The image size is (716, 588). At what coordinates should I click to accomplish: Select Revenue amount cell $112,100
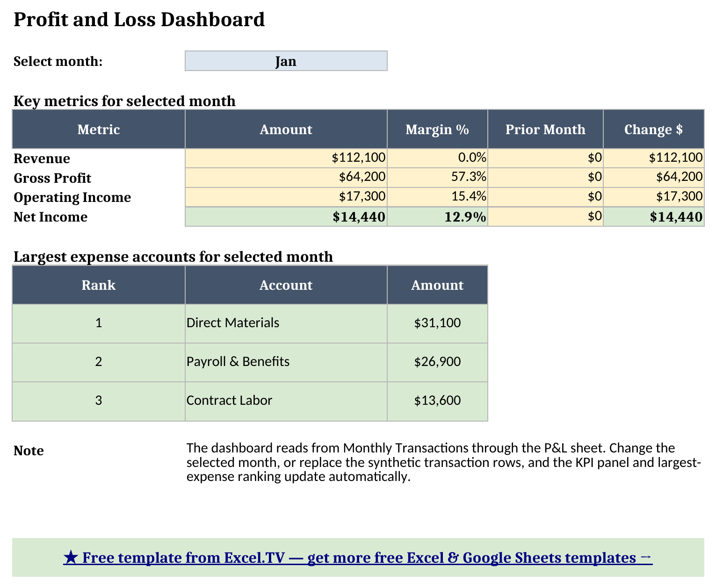pos(286,158)
